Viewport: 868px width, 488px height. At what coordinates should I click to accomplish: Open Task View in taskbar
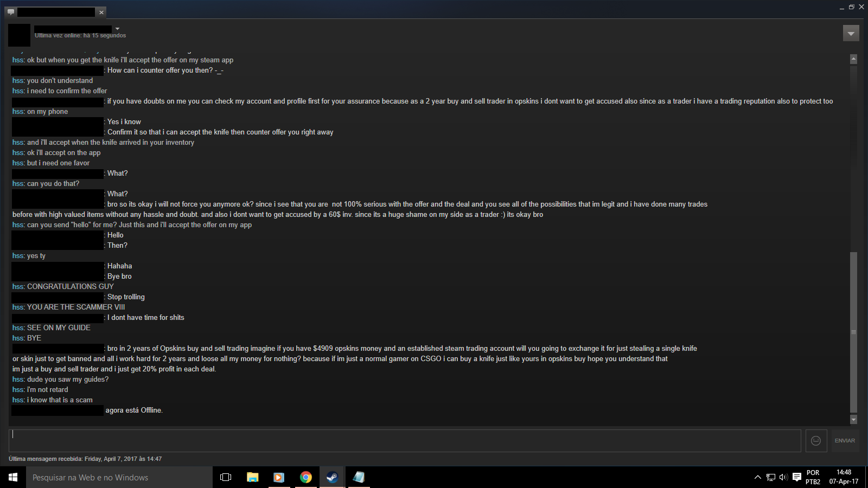[x=226, y=477]
